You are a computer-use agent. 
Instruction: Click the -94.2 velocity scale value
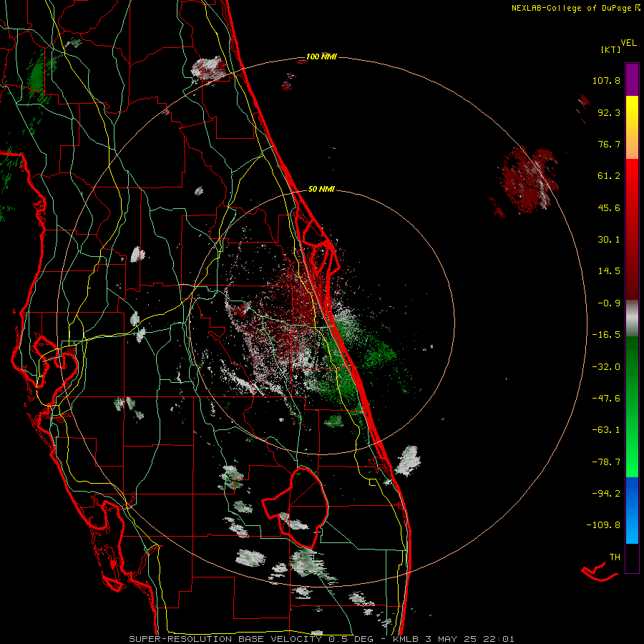pos(606,493)
